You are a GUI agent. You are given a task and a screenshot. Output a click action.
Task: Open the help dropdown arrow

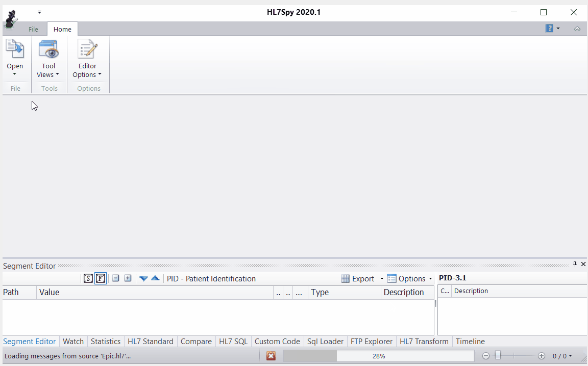pos(558,29)
